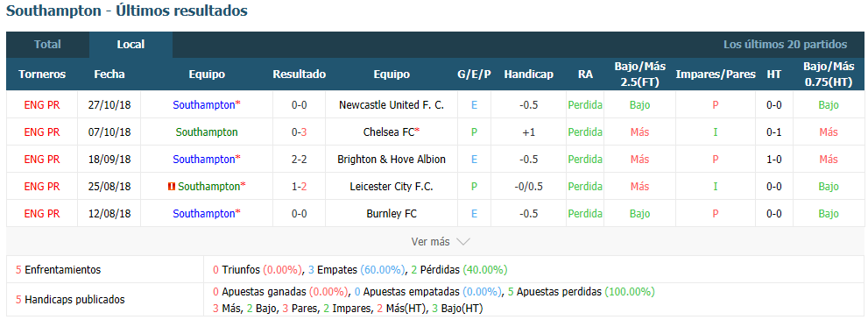Click the ENG PR tournament in first row

point(42,104)
